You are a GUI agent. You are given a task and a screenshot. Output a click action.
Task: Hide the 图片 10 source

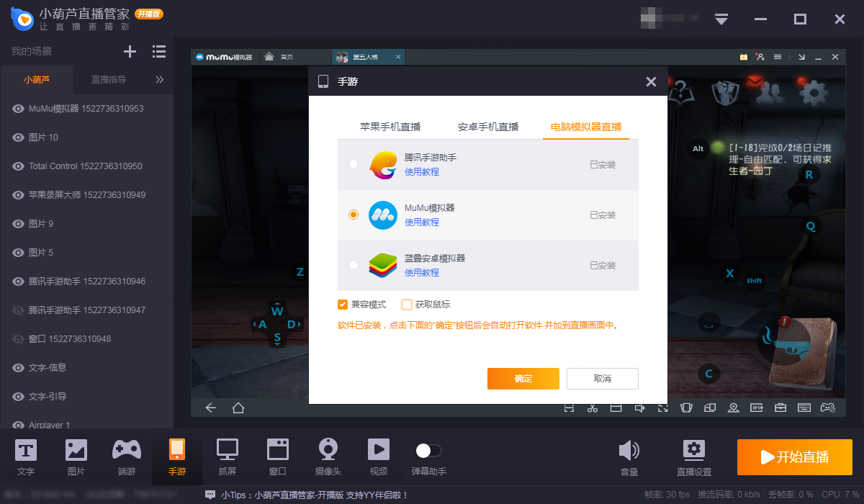(x=19, y=138)
